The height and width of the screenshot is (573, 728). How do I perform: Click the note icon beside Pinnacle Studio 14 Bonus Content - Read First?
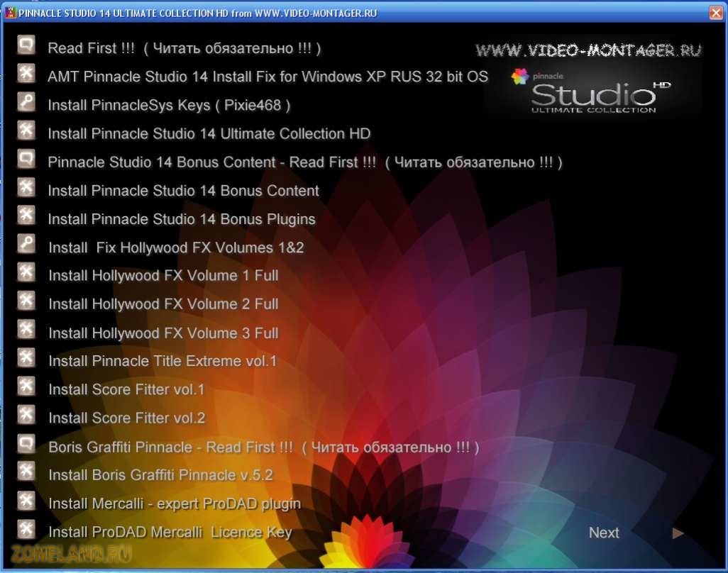point(26,159)
